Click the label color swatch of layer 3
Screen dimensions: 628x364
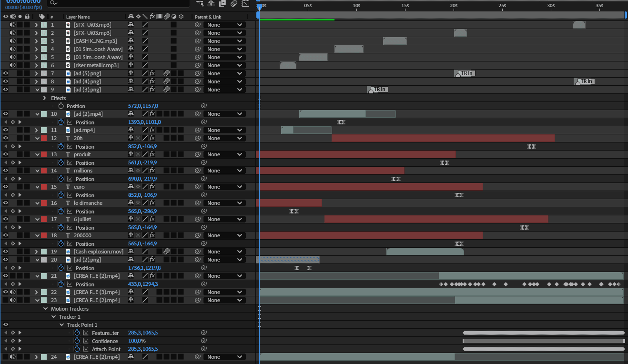44,41
